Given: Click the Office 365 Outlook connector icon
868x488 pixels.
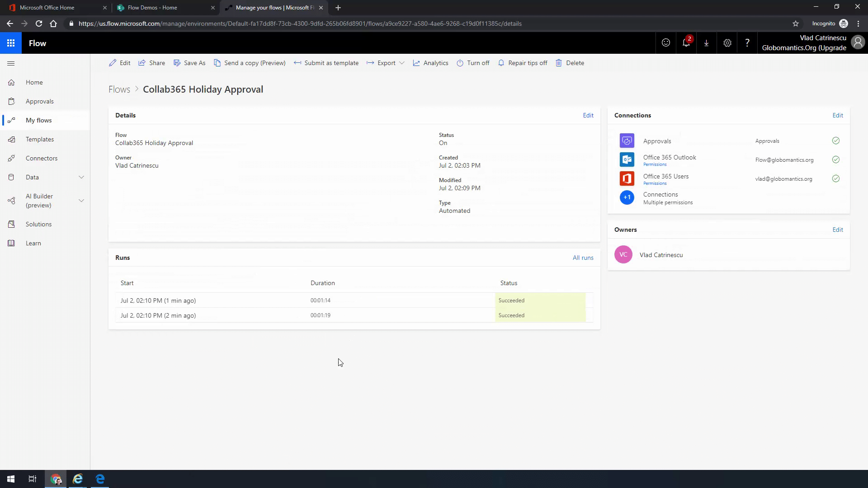Looking at the screenshot, I should [x=627, y=160].
